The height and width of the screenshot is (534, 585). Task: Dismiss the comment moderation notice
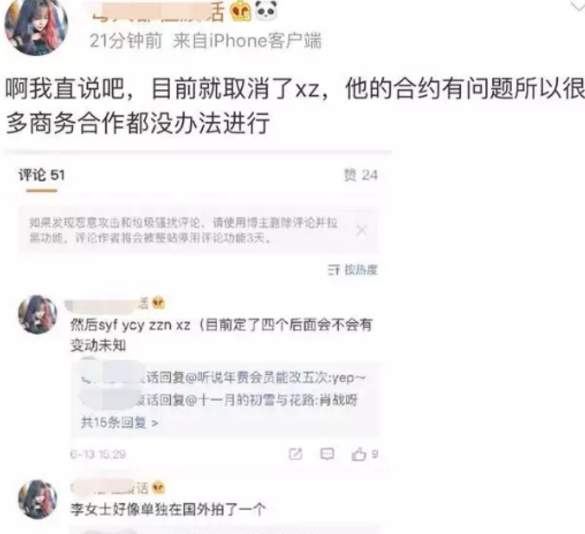(361, 229)
